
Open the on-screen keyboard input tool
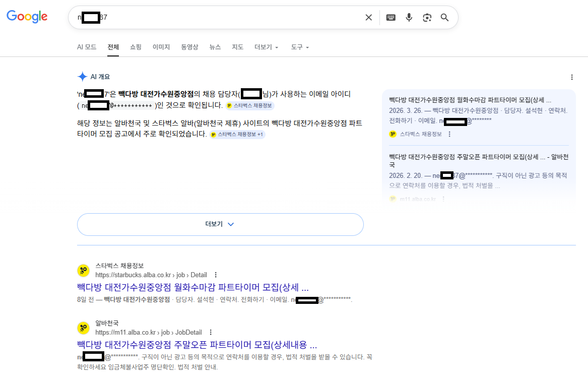tap(390, 18)
